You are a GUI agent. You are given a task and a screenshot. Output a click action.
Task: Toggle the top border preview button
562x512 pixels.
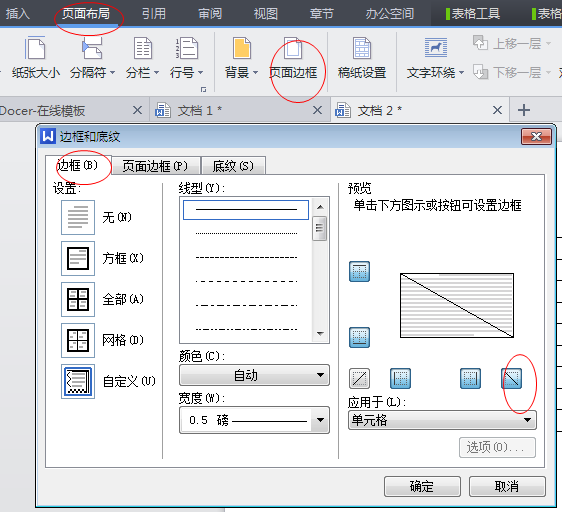[x=359, y=271]
